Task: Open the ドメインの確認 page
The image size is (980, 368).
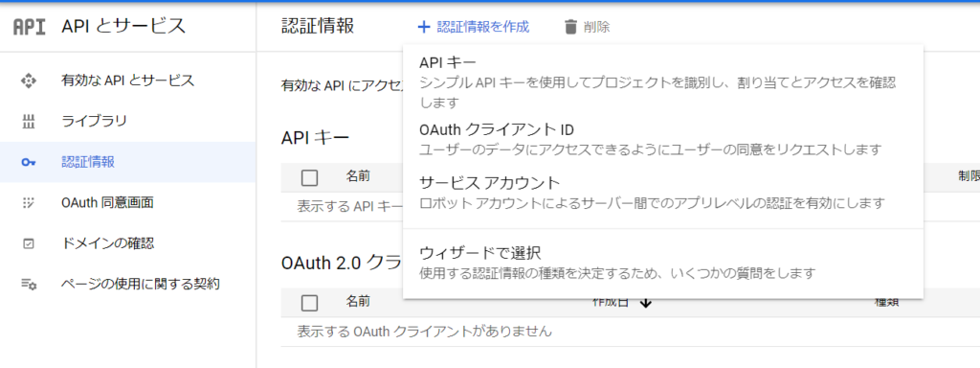Action: point(127,243)
